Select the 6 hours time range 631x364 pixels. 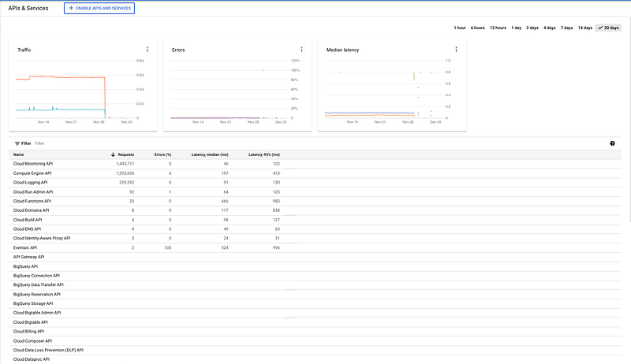(x=478, y=28)
